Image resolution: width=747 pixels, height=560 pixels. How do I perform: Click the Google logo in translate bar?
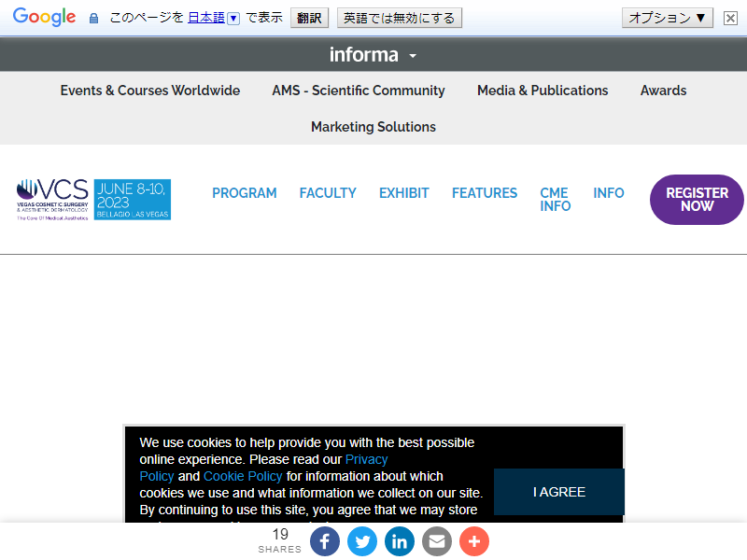coord(44,17)
